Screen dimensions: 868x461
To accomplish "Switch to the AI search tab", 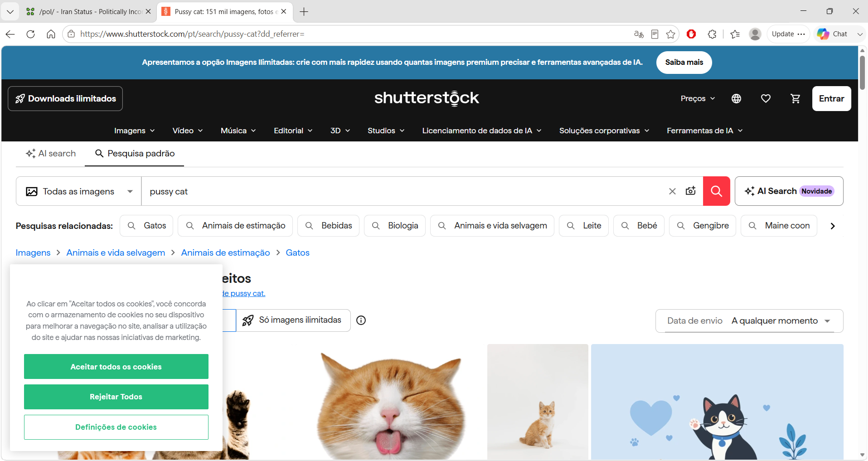I will [x=50, y=154].
